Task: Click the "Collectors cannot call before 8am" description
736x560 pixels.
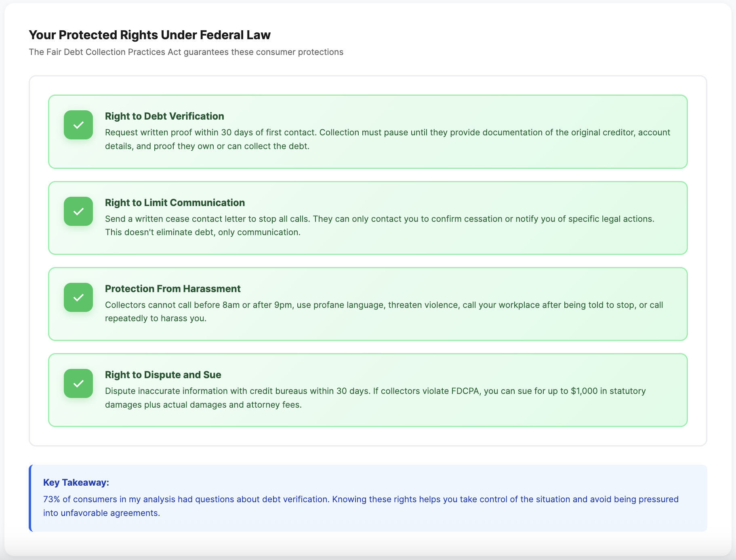Action: pos(384,312)
